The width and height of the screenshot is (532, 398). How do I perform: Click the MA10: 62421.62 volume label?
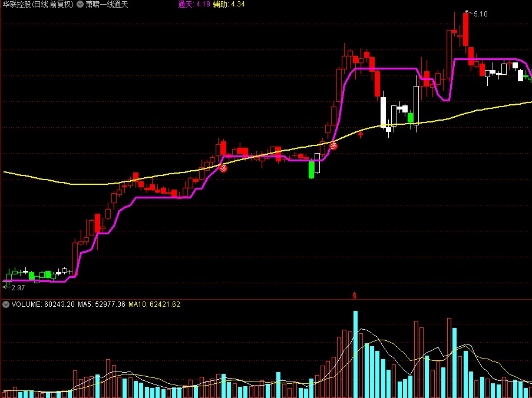[x=154, y=304]
